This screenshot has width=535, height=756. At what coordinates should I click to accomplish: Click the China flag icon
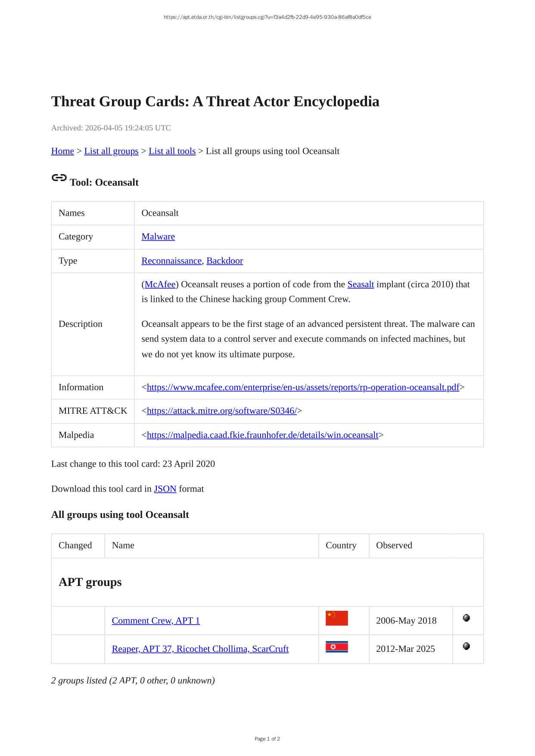click(x=336, y=618)
